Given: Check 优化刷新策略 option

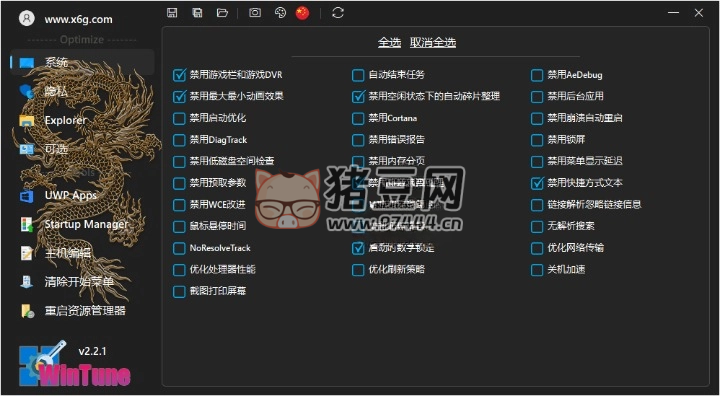Looking at the screenshot, I should tap(358, 270).
